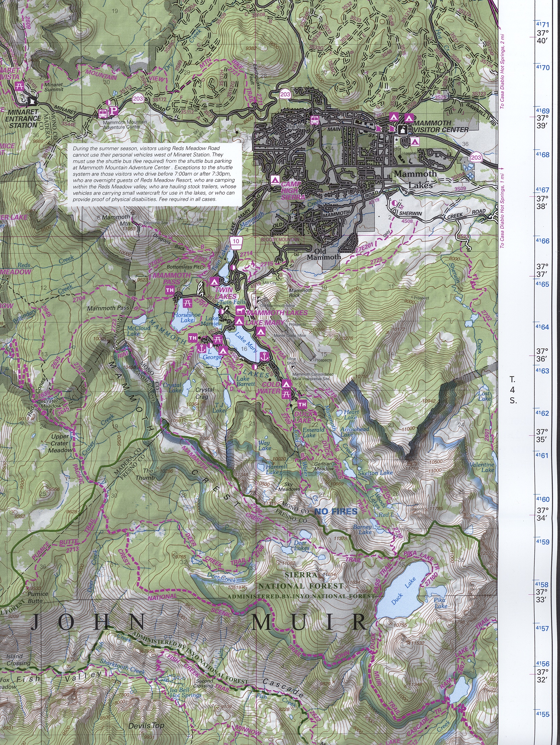Screen dimensions: 560x745
Task: Click the anchor icon at Lake George
Action: (201, 348)
